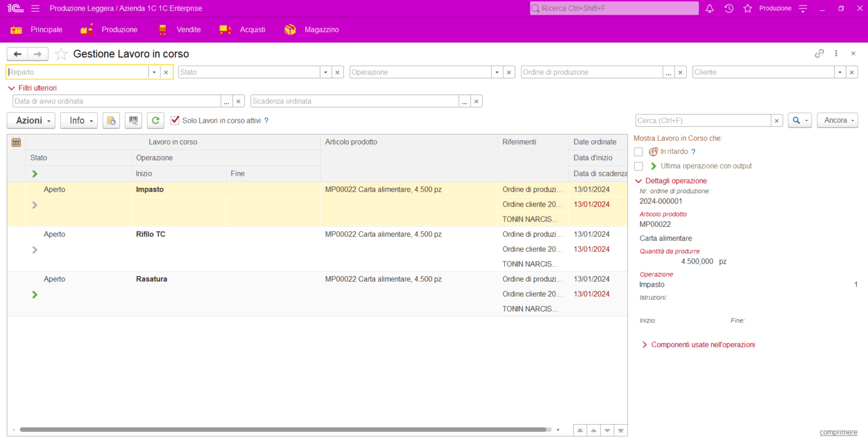Open Ordine di produzione selection ellipsis

(669, 72)
